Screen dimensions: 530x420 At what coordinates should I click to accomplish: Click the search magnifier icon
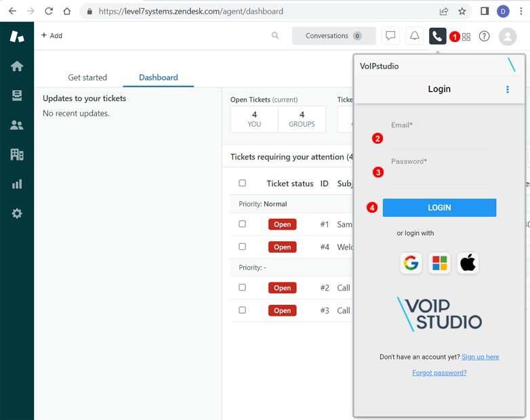pyautogui.click(x=275, y=35)
